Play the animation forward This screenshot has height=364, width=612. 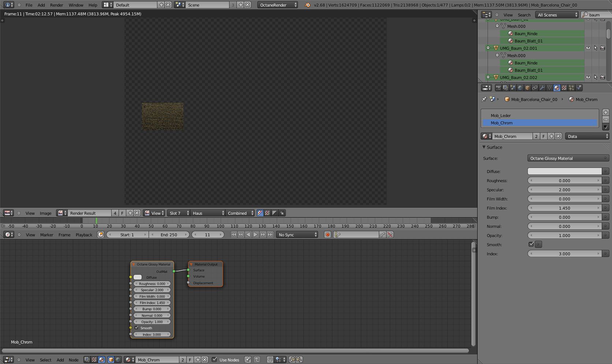click(255, 235)
